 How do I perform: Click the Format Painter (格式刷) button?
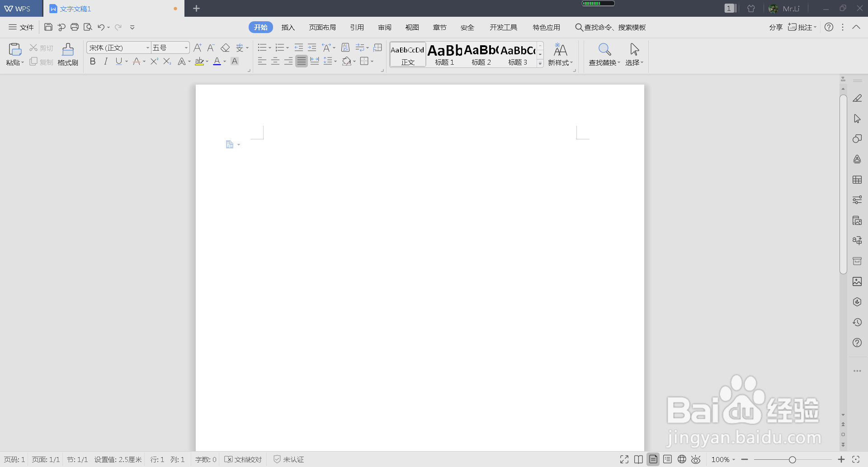pos(68,54)
